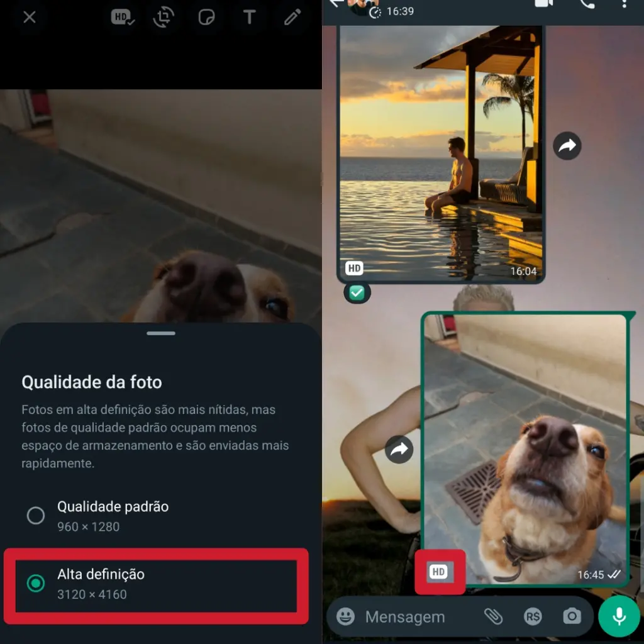
Task: Open the camera from the message bar
Action: [x=573, y=617]
